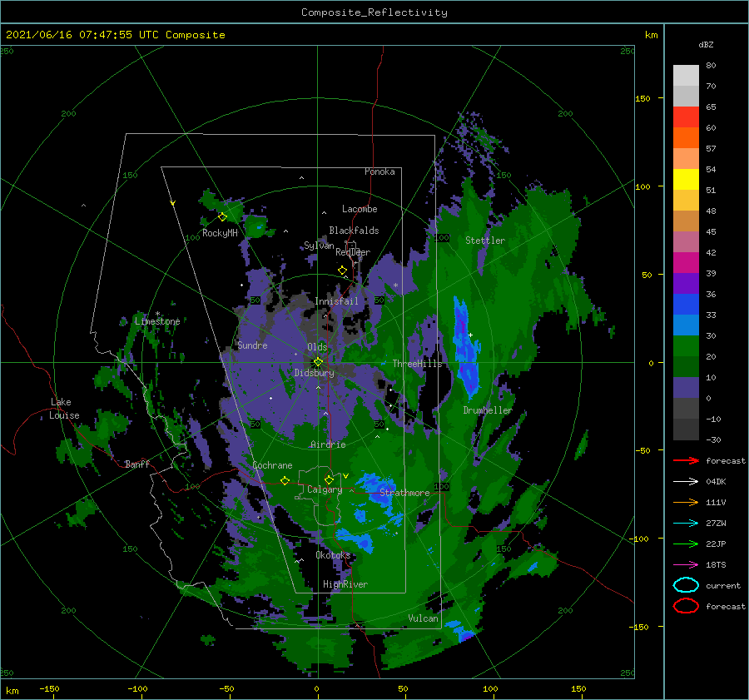The width and height of the screenshot is (749, 700).
Task: Click the red forecast arrow in the legend
Action: pos(686,460)
